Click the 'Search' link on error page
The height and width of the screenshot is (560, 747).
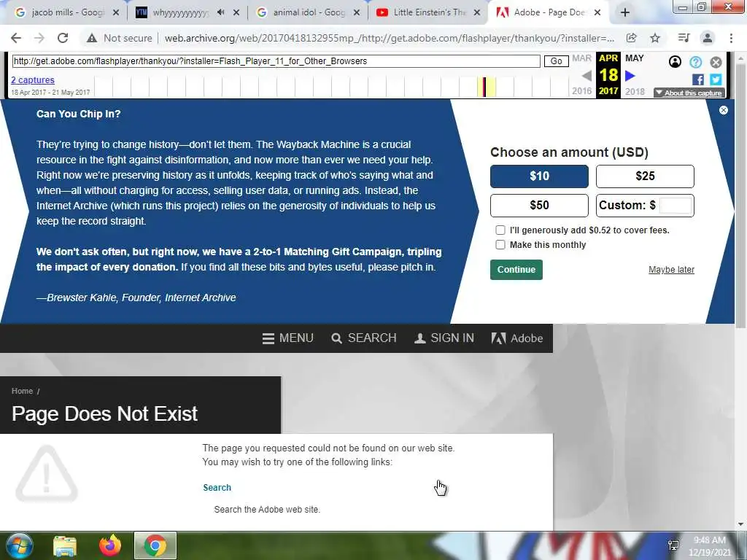[217, 488]
